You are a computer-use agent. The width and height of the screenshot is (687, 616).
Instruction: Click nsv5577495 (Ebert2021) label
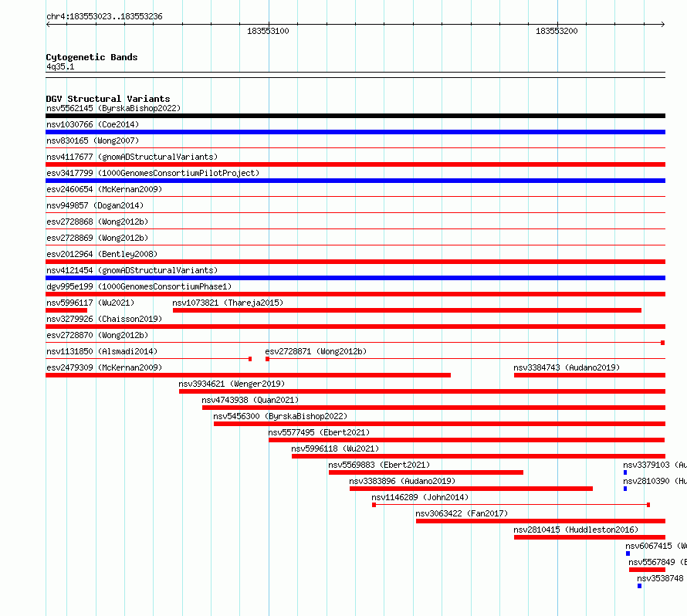click(319, 432)
